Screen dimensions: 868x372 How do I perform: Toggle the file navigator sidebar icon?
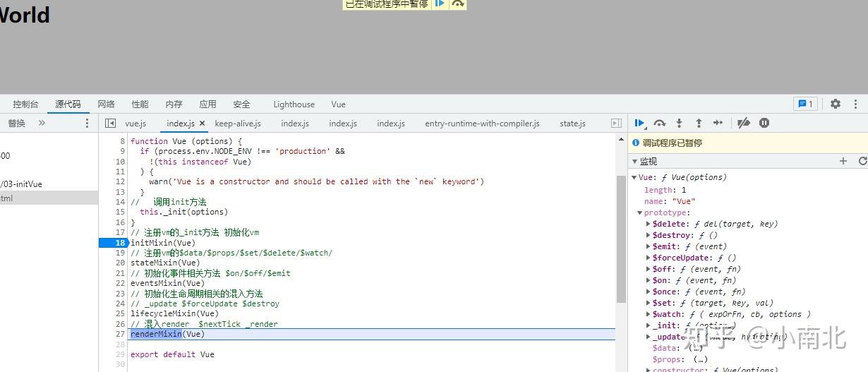110,123
